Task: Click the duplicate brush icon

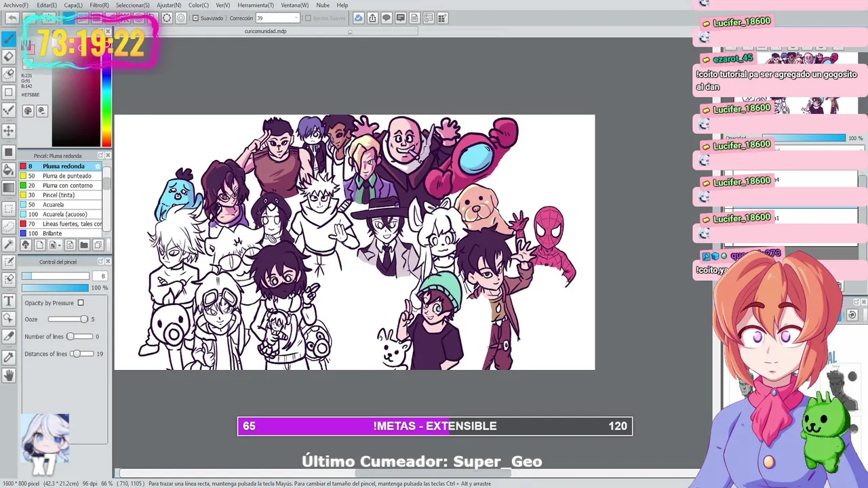Action: pyautogui.click(x=98, y=245)
